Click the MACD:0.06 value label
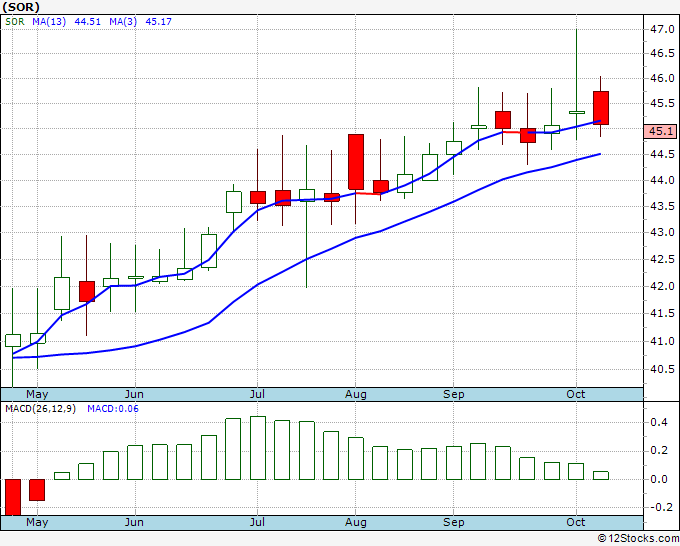This screenshot has height=546, width=680. coord(114,408)
